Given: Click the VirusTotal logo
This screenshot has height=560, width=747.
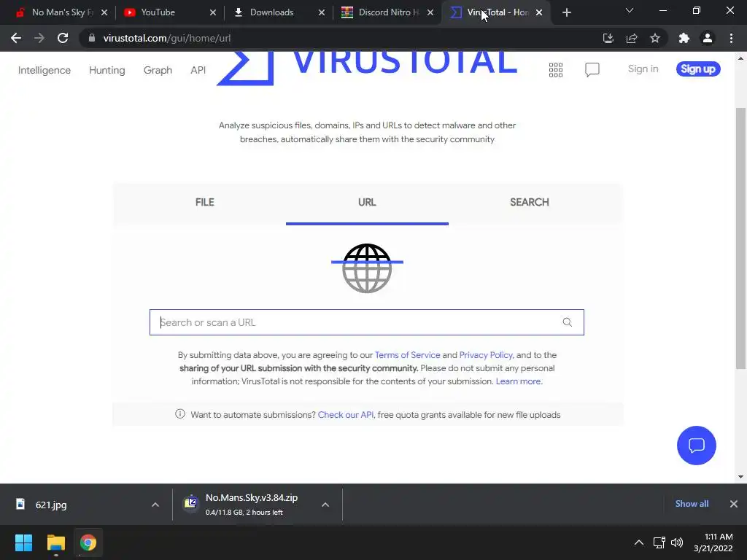Looking at the screenshot, I should click(367, 68).
